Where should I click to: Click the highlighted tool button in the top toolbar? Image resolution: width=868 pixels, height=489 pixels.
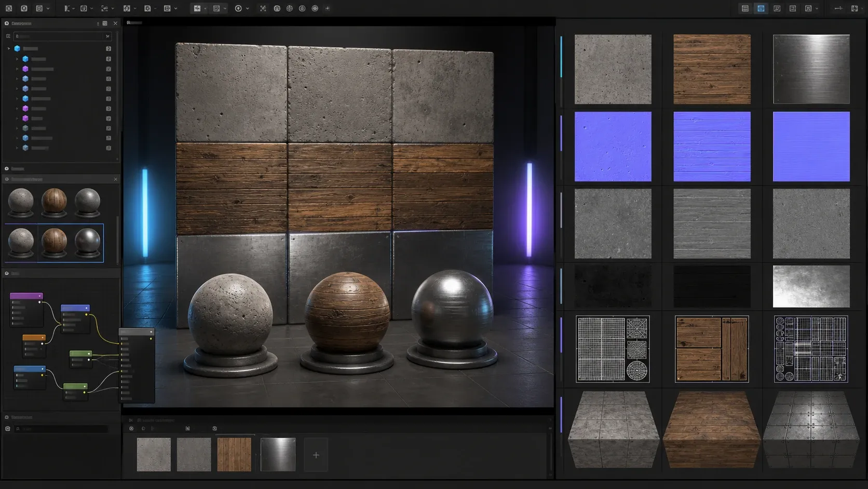(x=197, y=8)
